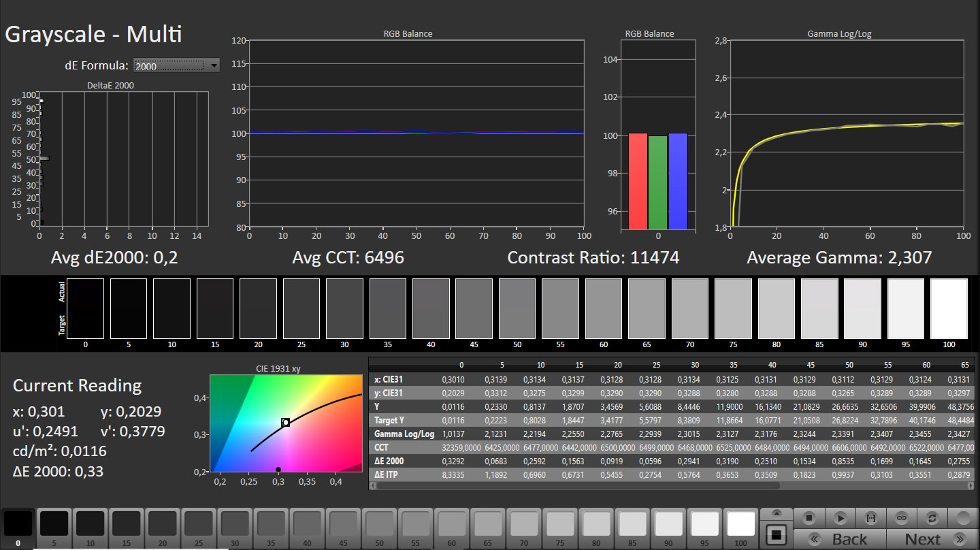Click the CIE 1931 xy chromaticity chart
This screenshot has height=550, width=980.
286,422
